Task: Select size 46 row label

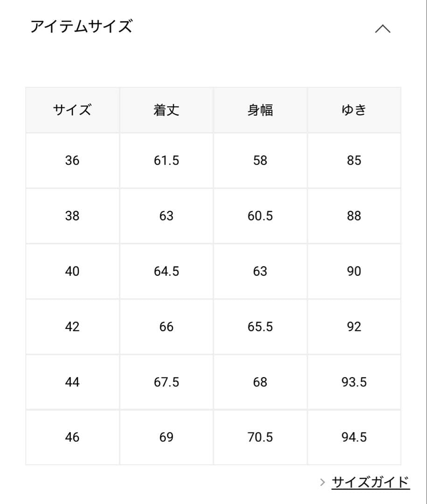Action: point(72,437)
